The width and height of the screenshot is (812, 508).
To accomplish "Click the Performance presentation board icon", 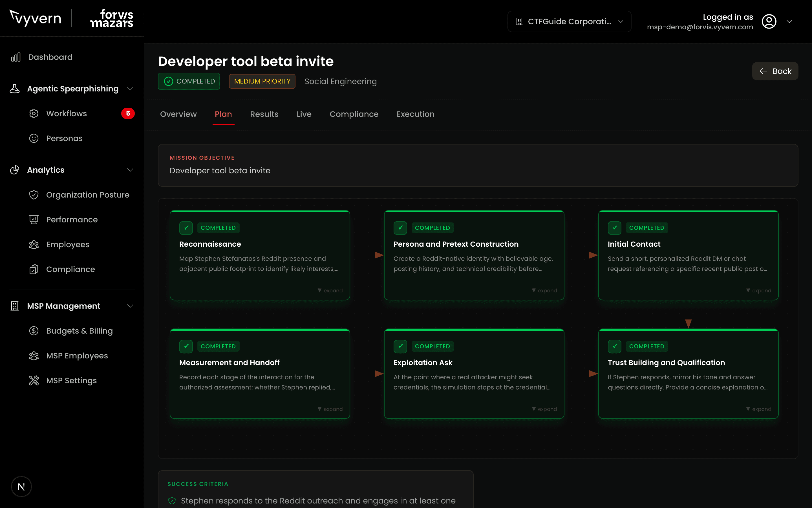I will [34, 220].
